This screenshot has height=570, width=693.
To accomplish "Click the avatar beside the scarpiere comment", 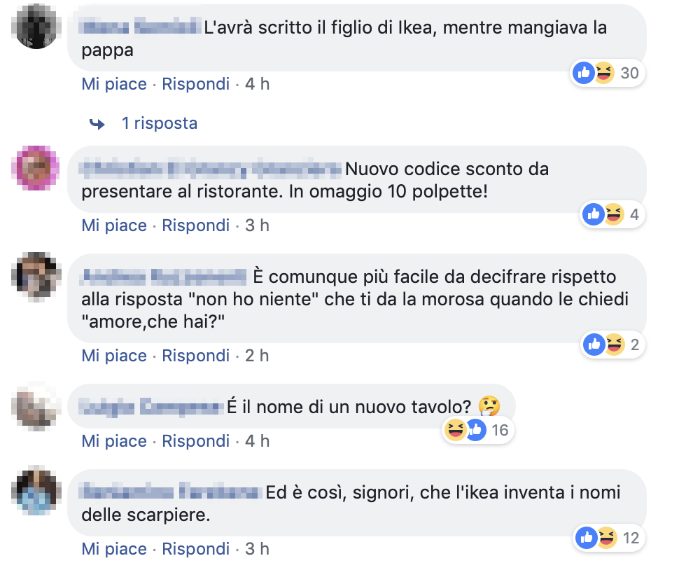I will [36, 490].
